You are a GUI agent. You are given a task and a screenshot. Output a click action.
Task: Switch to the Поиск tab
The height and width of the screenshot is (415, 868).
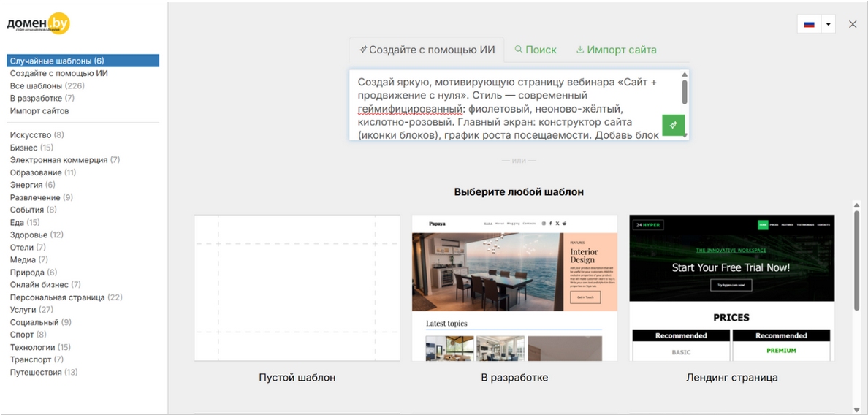[x=536, y=50]
